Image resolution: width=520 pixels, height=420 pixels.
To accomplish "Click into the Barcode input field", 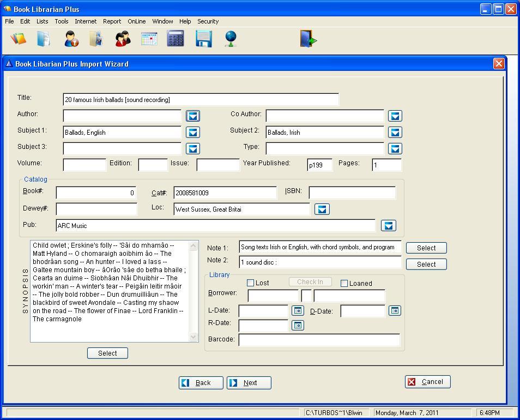I will pyautogui.click(x=319, y=340).
